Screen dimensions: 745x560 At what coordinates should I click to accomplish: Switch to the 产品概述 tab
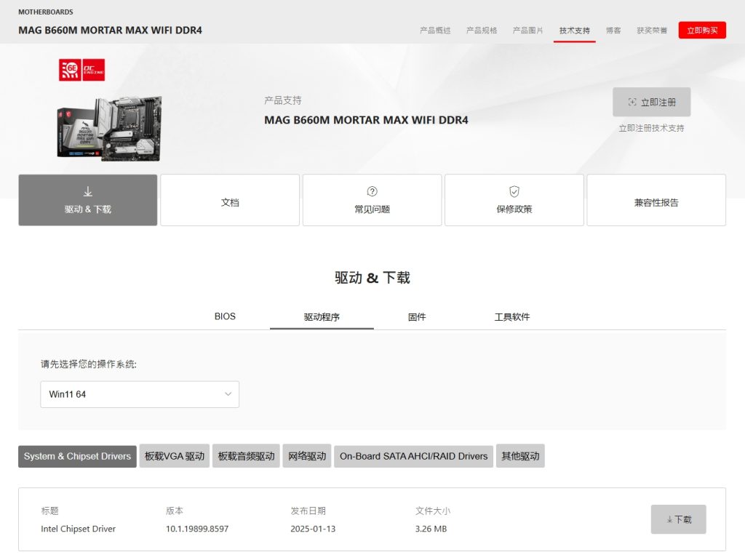click(x=435, y=31)
